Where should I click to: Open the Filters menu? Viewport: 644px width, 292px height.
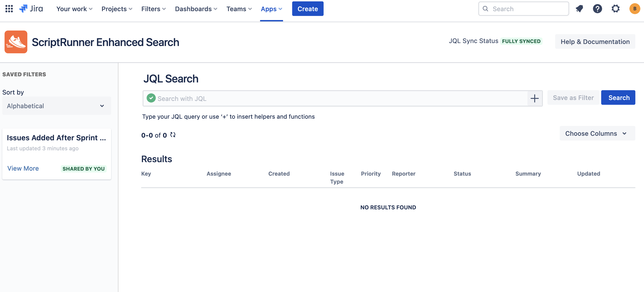tap(153, 9)
